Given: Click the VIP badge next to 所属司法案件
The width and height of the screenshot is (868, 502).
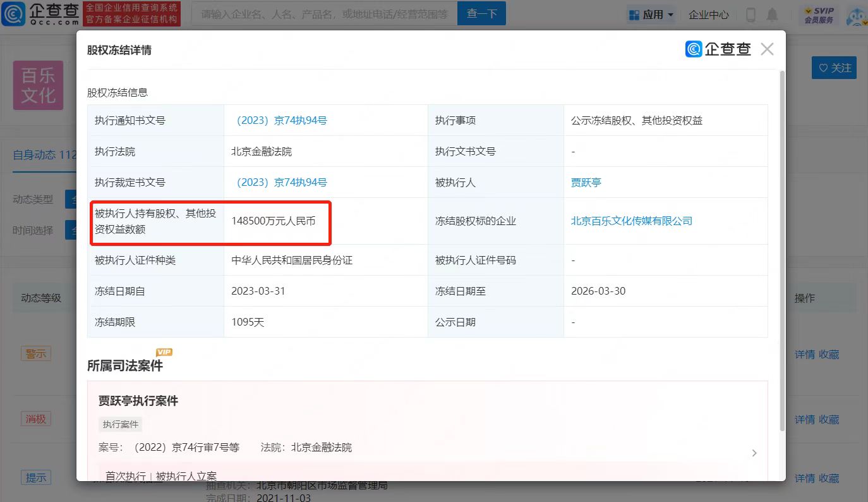Looking at the screenshot, I should [x=164, y=352].
